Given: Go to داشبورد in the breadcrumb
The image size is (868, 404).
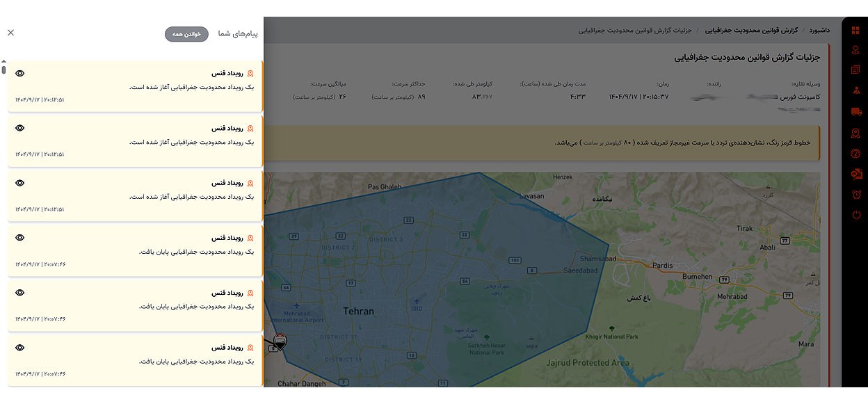Looking at the screenshot, I should [x=819, y=31].
